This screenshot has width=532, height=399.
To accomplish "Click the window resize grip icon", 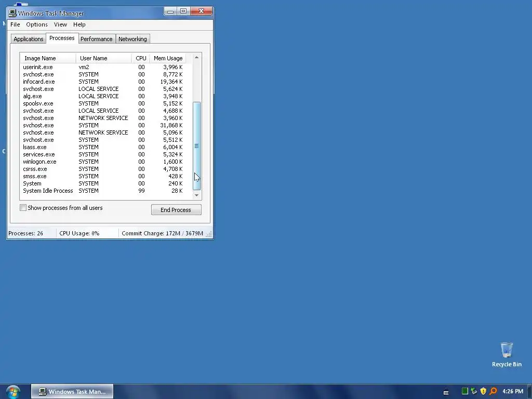I will tap(209, 234).
